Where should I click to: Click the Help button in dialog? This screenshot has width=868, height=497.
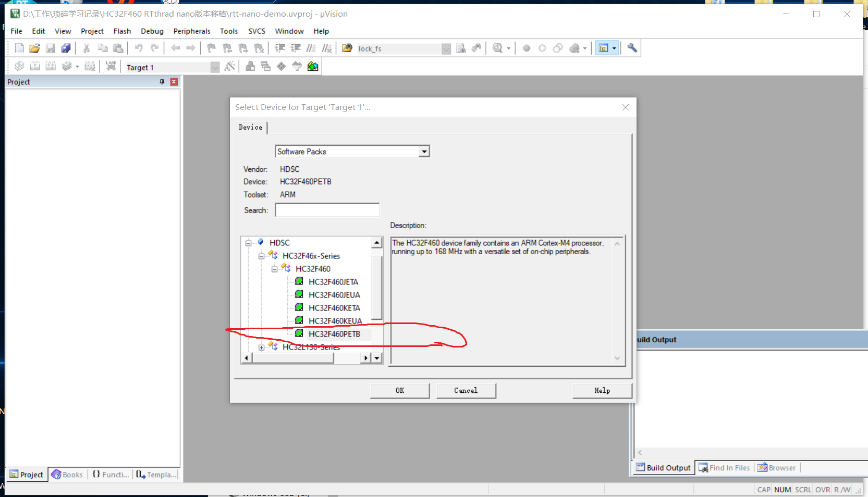[602, 391]
